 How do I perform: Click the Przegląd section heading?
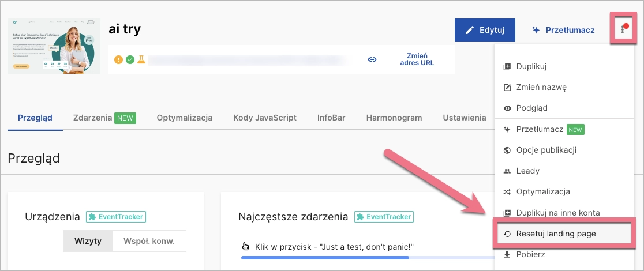[x=33, y=158]
